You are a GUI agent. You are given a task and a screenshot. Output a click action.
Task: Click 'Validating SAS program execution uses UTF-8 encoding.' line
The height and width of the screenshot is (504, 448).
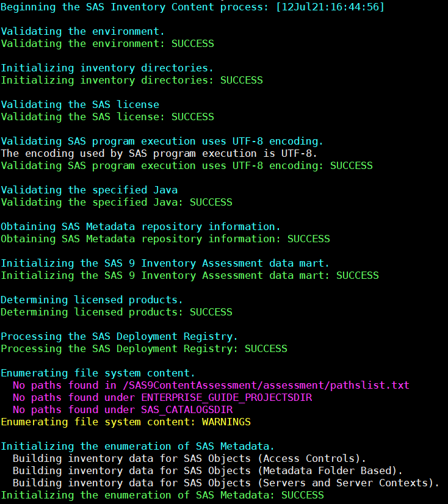(162, 142)
